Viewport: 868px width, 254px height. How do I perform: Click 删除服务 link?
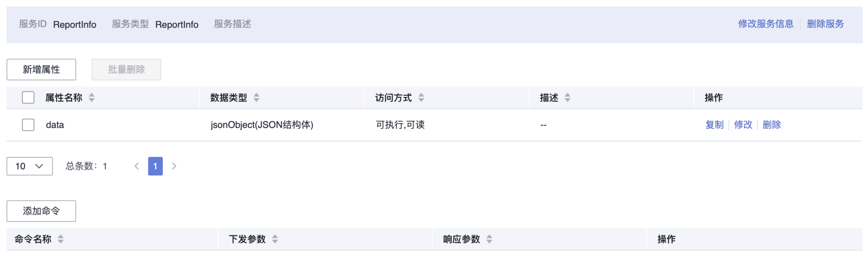tap(825, 24)
